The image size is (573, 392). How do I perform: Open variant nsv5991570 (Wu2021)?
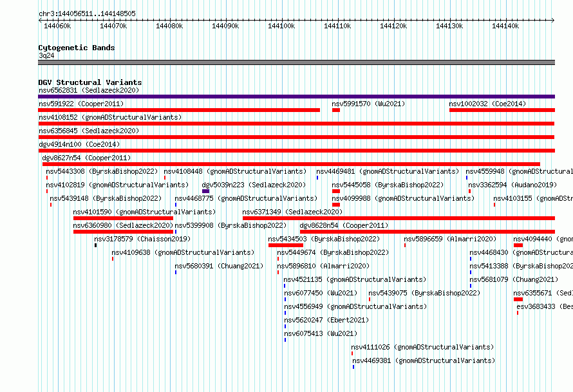368,104
